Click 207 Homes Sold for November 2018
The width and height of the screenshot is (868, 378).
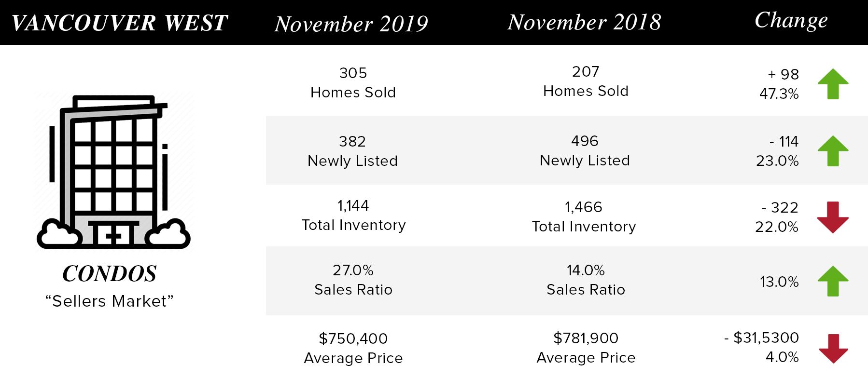(586, 81)
